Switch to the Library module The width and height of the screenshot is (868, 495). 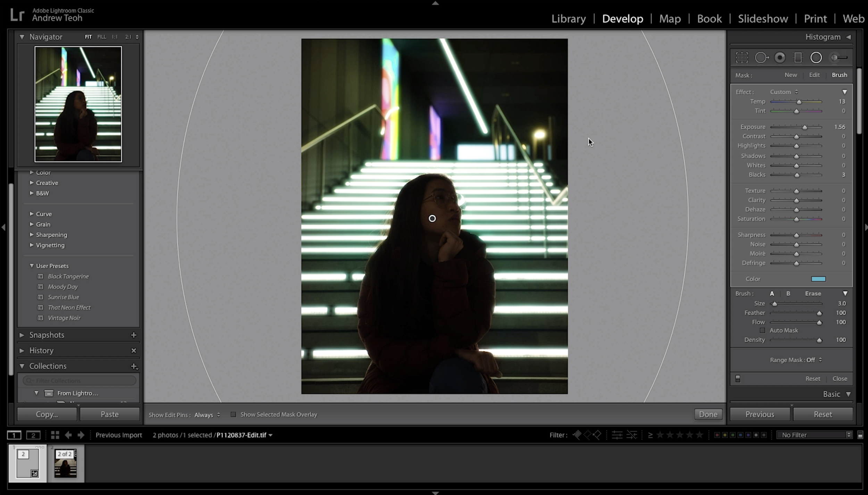pos(568,18)
